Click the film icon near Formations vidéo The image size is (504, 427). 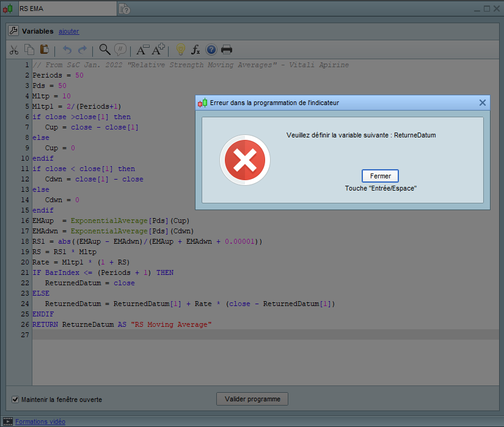click(x=8, y=422)
